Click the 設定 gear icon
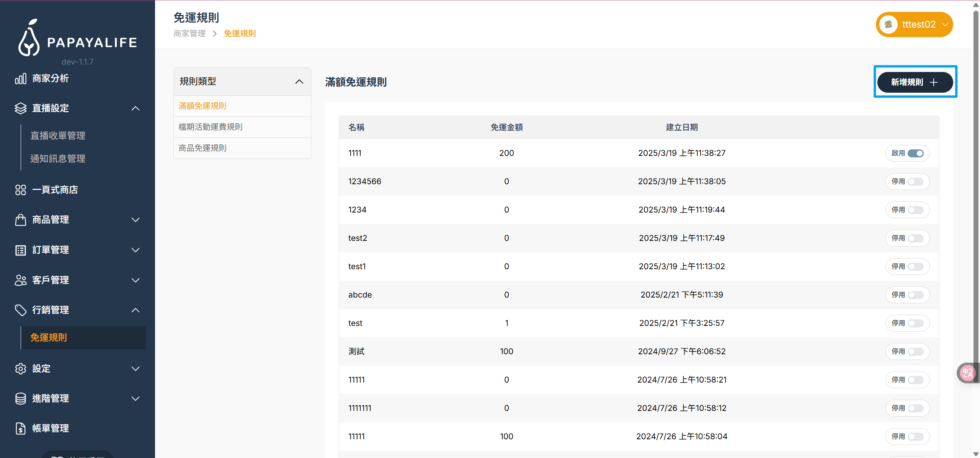The image size is (980, 458). 21,369
